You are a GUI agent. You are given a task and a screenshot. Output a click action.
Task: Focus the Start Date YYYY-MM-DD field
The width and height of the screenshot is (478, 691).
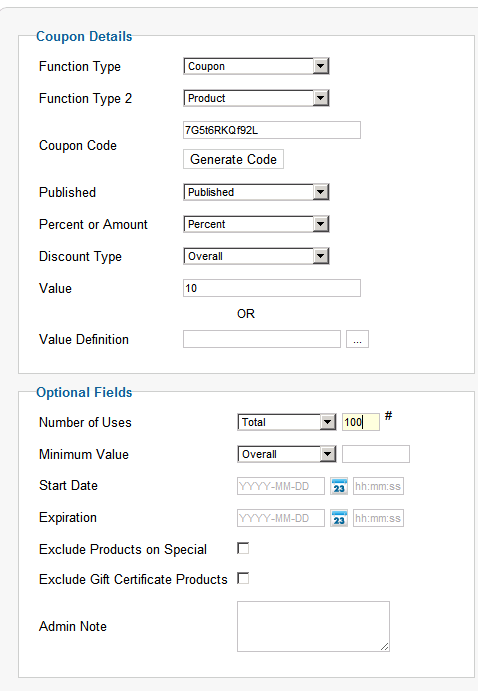281,486
